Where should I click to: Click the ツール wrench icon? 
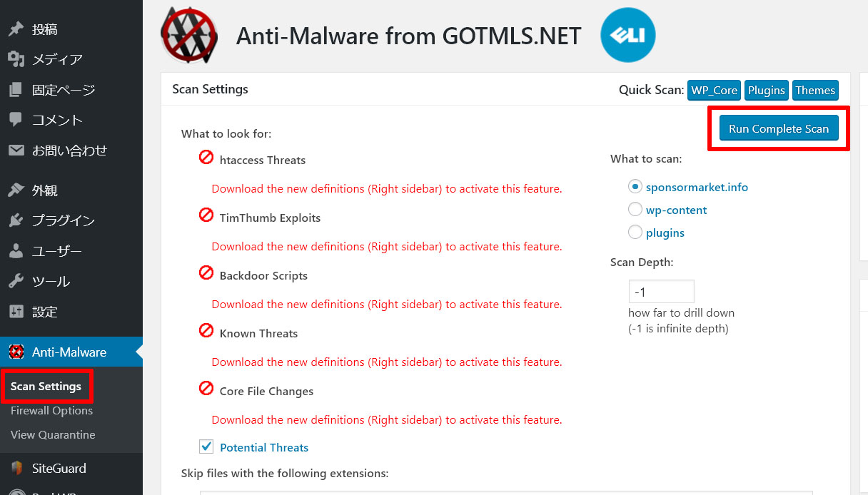click(x=16, y=281)
